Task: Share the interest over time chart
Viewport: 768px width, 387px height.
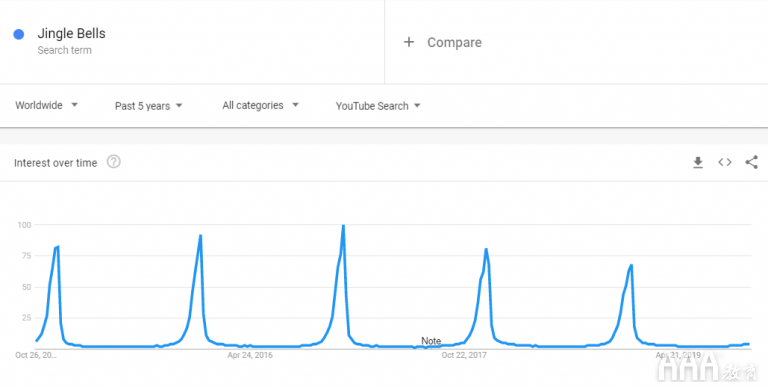Action: pos(751,162)
